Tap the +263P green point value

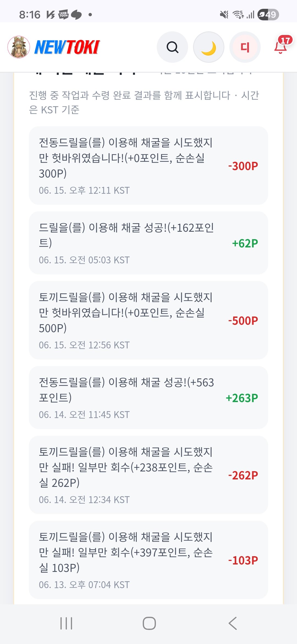242,398
